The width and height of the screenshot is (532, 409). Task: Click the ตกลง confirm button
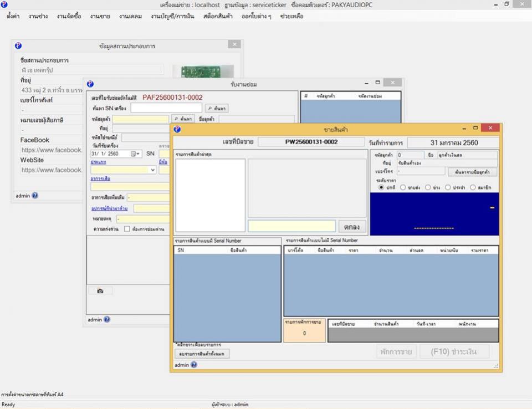(x=352, y=226)
